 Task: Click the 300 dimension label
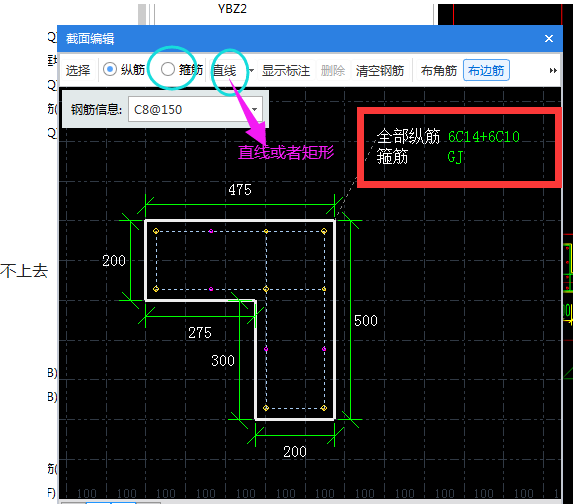click(x=223, y=361)
